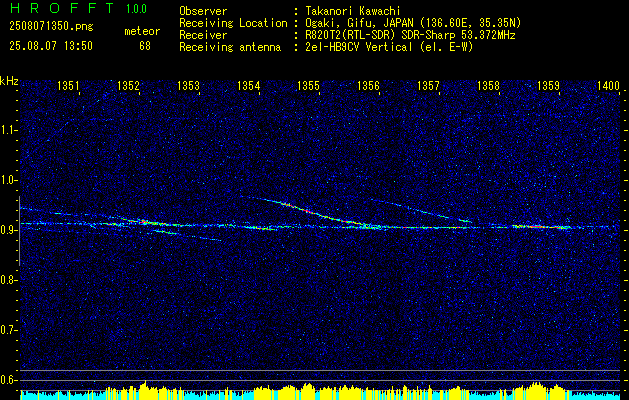This screenshot has width=629, height=400.
Task: Click the file name 2508071350.png
Action: [51, 27]
